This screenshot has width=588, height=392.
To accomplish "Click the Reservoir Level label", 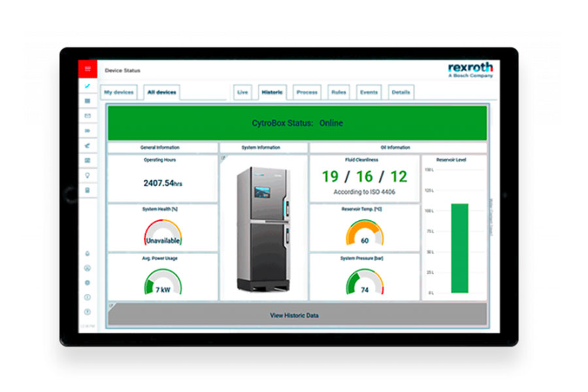I will (451, 160).
